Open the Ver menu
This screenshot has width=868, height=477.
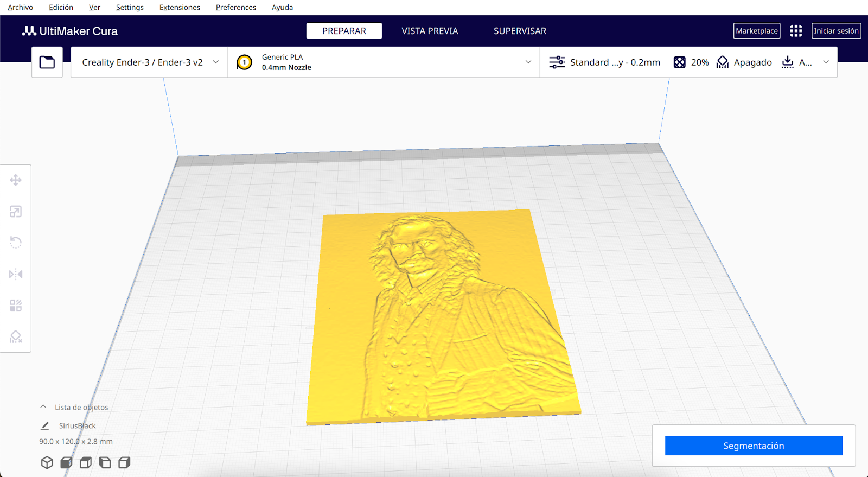click(94, 8)
